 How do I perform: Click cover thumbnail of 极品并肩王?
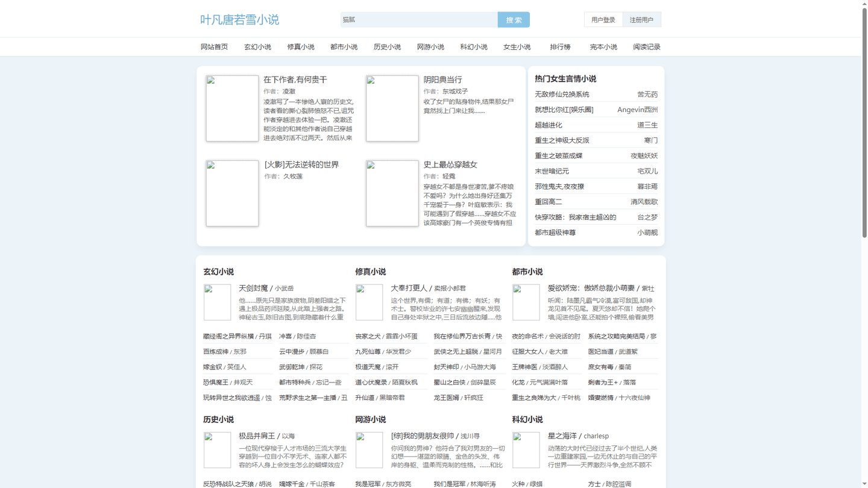[x=218, y=450]
